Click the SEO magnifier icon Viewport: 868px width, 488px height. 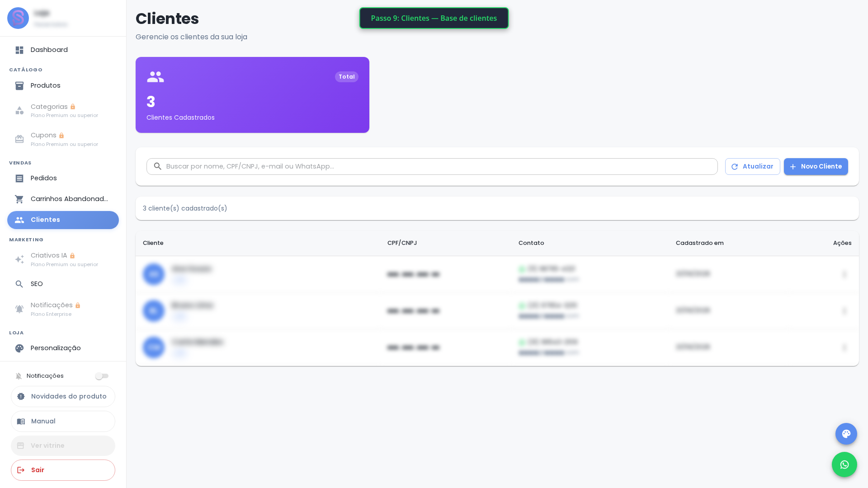(19, 284)
